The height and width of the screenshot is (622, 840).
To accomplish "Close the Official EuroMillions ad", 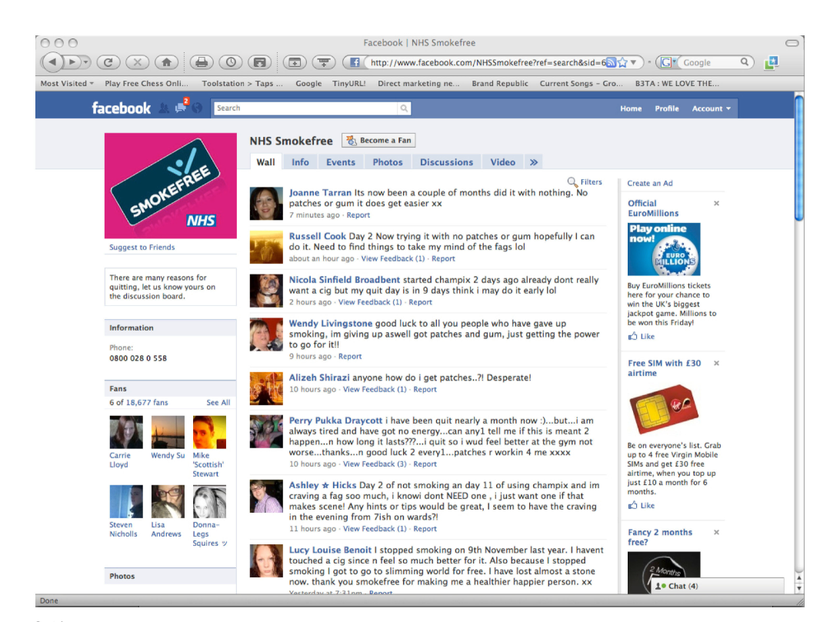I will [716, 204].
